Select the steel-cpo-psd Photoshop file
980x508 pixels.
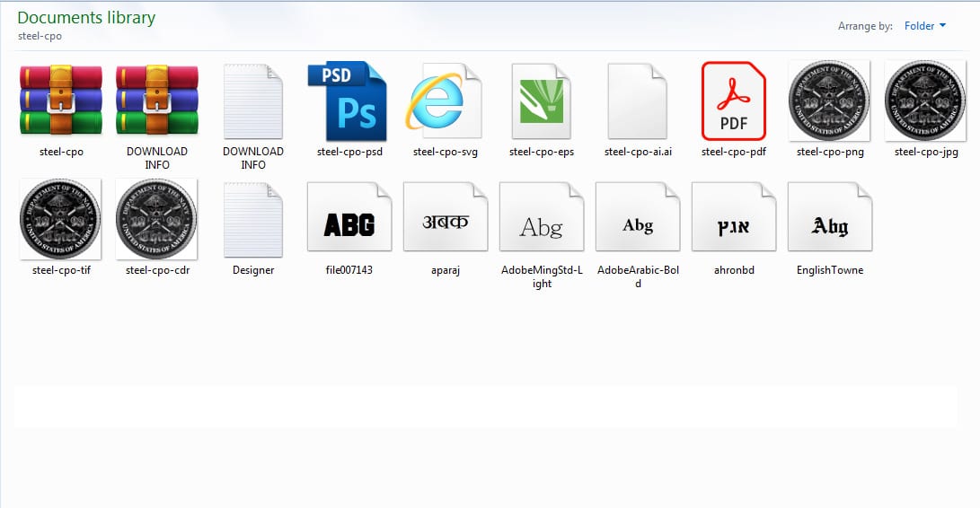(349, 101)
